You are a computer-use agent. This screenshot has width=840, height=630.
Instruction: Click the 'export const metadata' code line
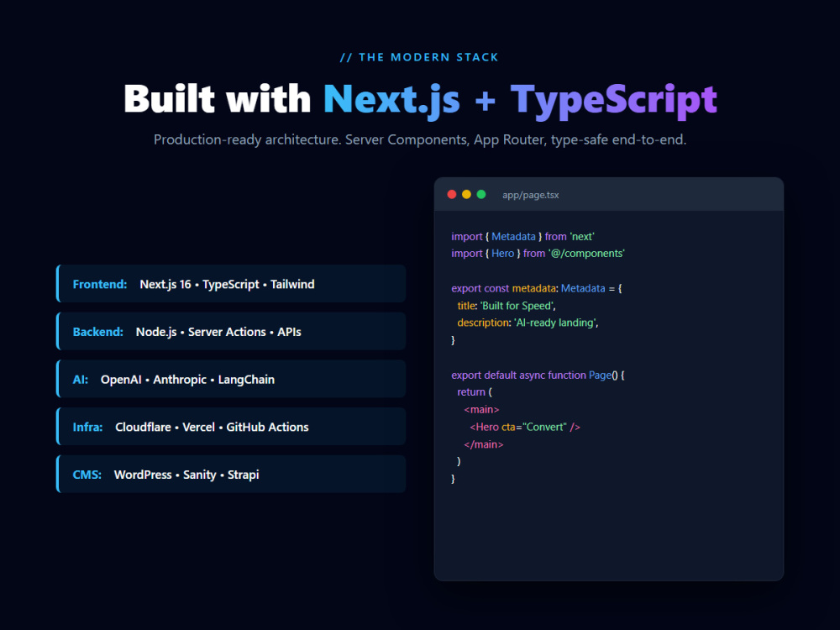(536, 288)
